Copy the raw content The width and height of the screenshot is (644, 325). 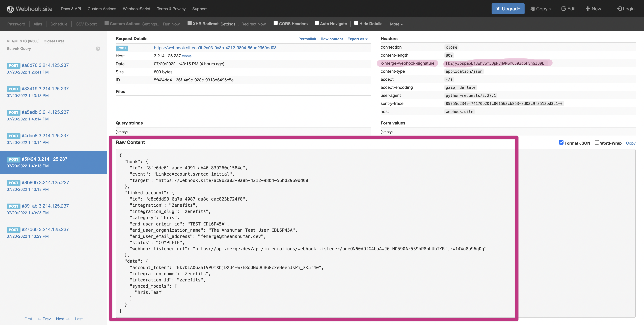(631, 143)
